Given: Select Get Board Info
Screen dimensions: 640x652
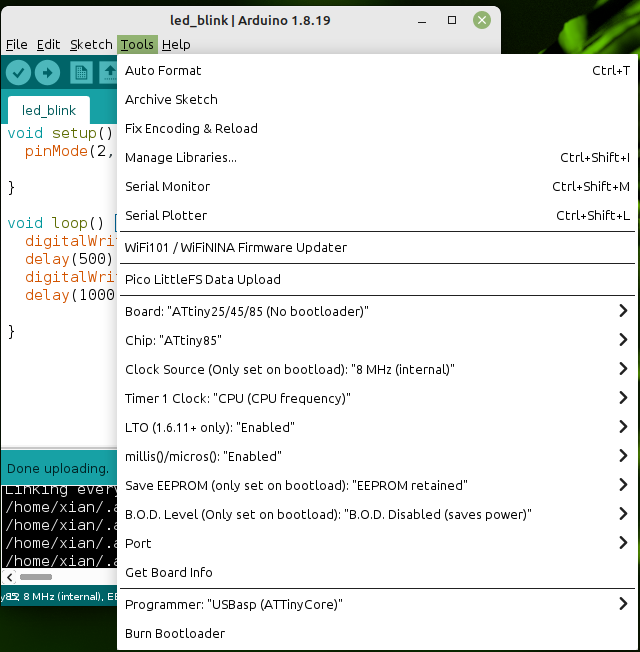Looking at the screenshot, I should [377, 573].
